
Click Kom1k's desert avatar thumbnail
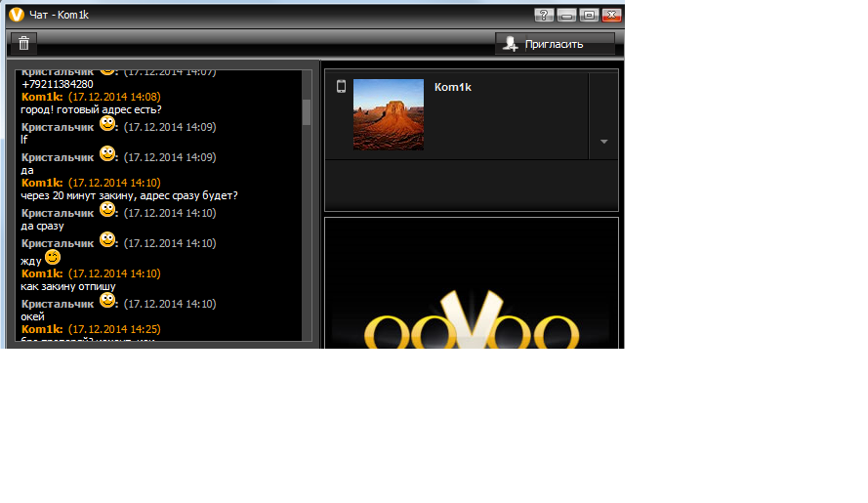[389, 114]
